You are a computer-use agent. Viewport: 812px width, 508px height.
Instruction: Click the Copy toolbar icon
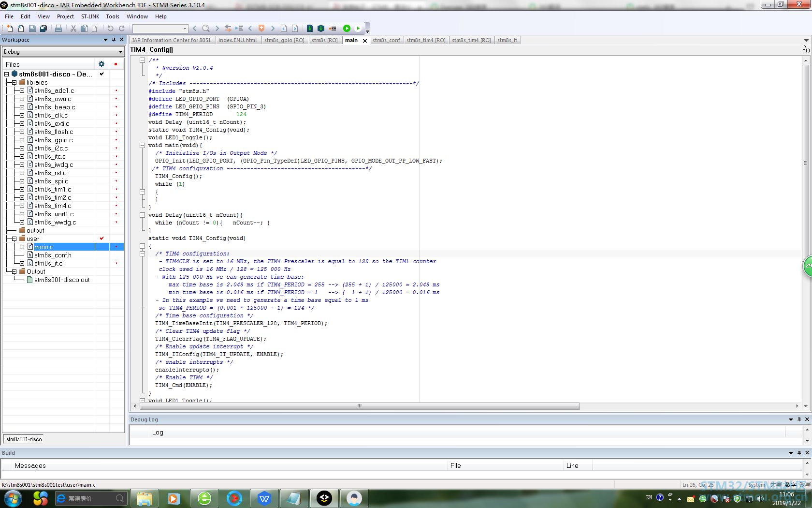click(x=84, y=29)
